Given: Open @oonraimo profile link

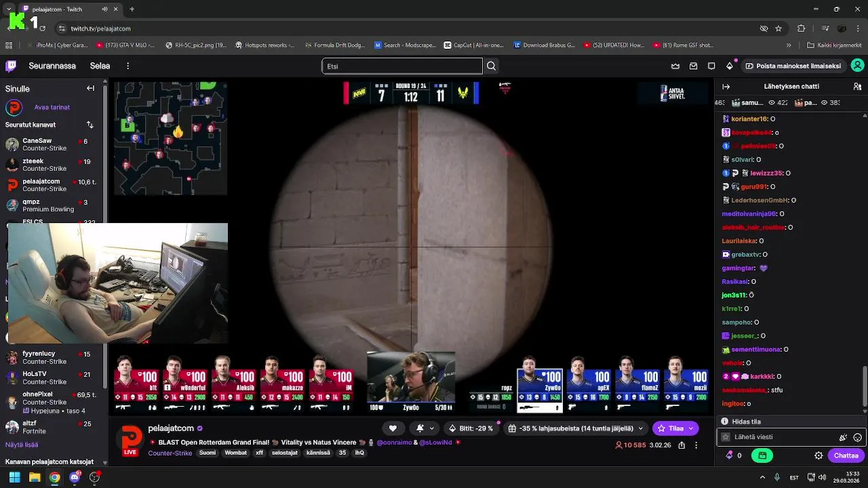Looking at the screenshot, I should [x=394, y=442].
